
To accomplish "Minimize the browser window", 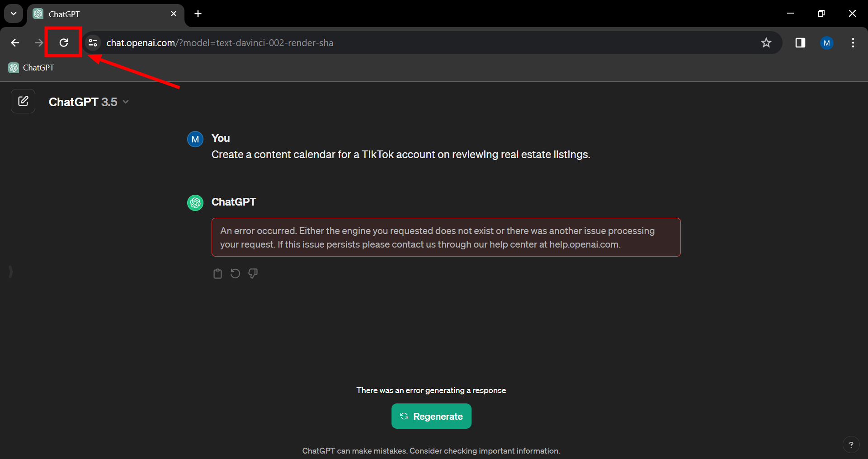I will pyautogui.click(x=790, y=14).
